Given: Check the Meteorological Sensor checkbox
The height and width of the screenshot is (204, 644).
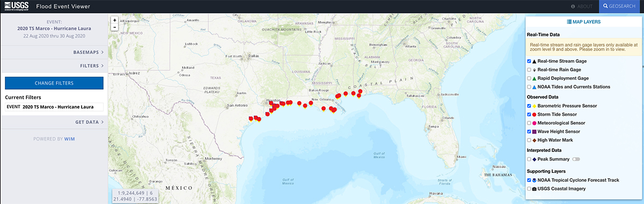Looking at the screenshot, I should point(530,123).
